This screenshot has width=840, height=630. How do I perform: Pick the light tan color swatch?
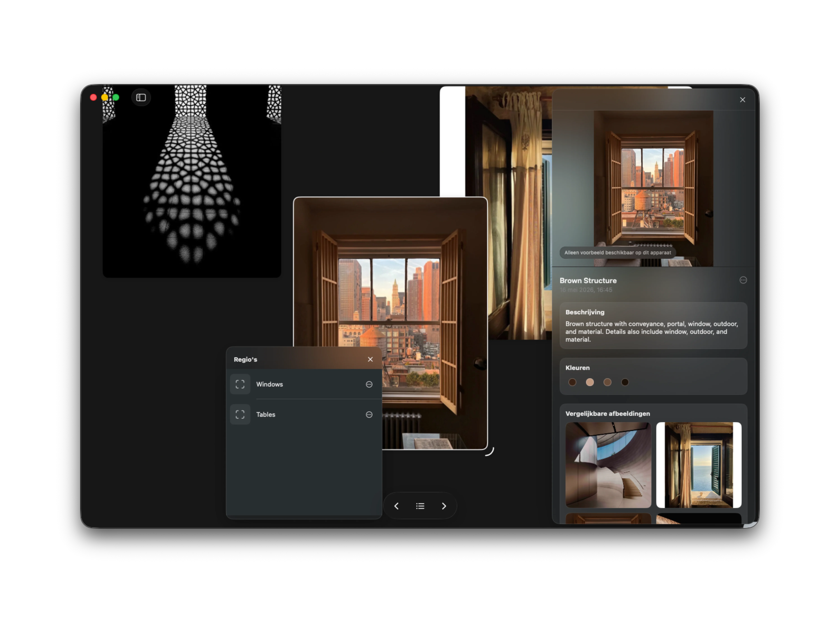click(x=590, y=382)
